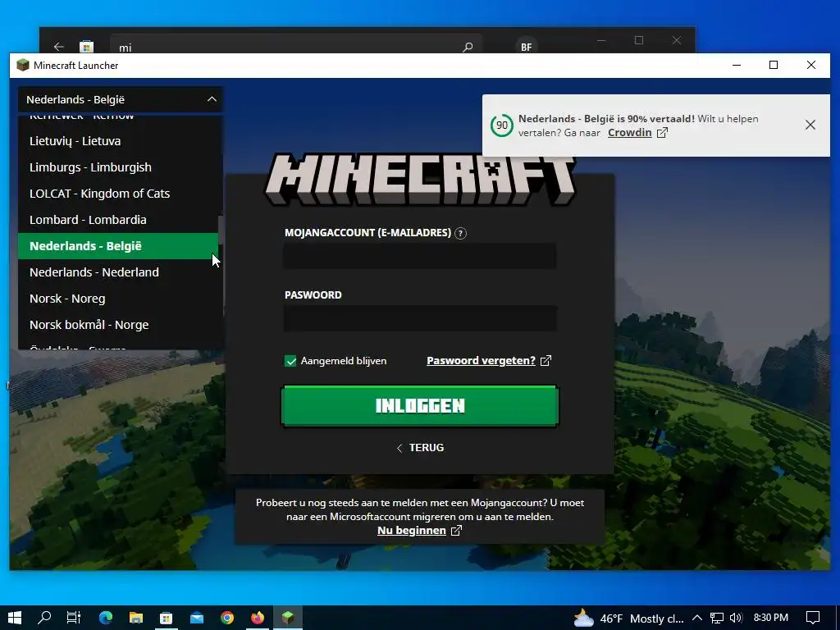Open network status tray icon
Viewport: 840px width, 630px height.
click(717, 618)
